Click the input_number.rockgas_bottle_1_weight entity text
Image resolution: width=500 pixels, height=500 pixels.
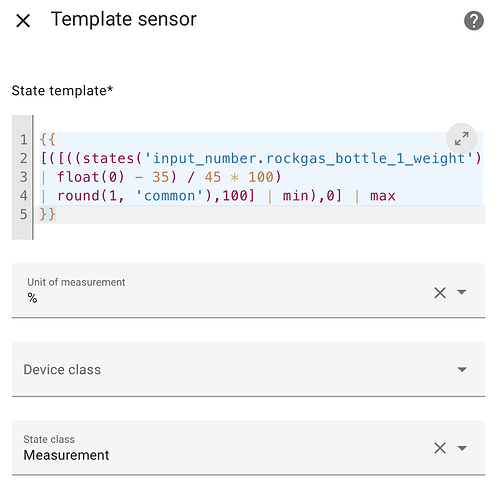pos(309,158)
